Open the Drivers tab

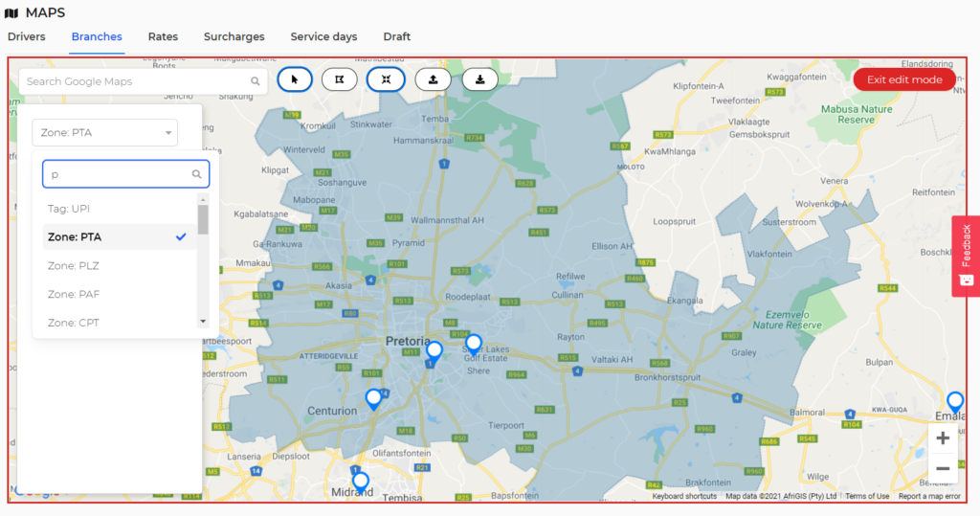26,37
